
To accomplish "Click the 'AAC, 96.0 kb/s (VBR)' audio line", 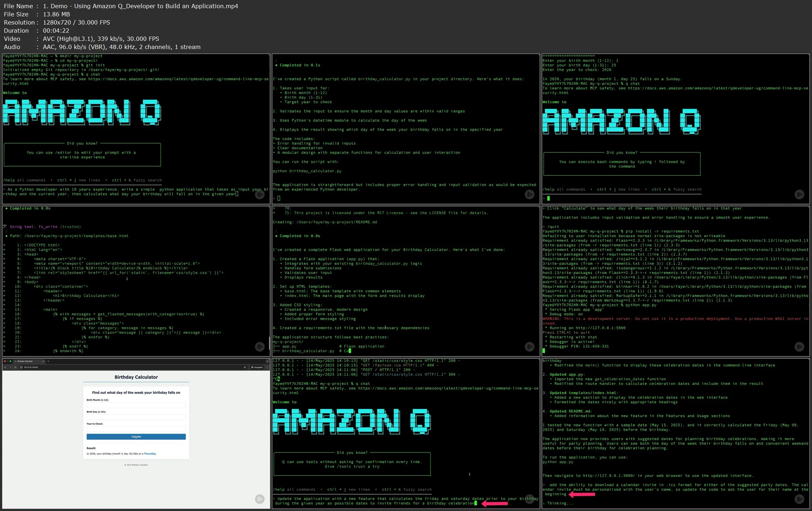I will pyautogui.click(x=122, y=47).
